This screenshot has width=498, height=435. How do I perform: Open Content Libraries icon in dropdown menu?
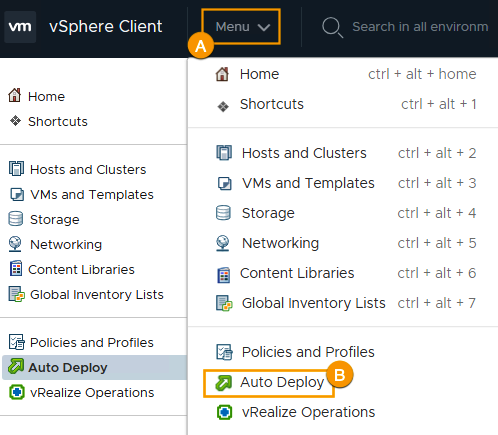[224, 275]
